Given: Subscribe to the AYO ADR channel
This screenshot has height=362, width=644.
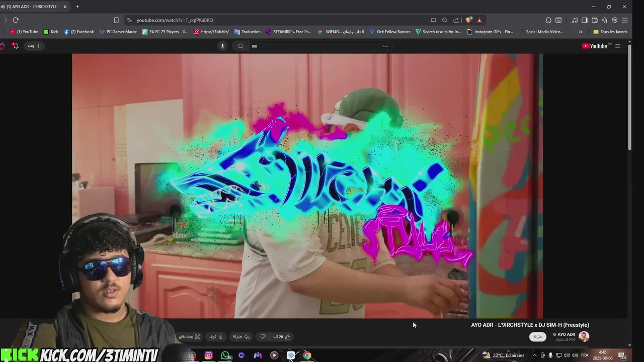Looking at the screenshot, I should [538, 336].
